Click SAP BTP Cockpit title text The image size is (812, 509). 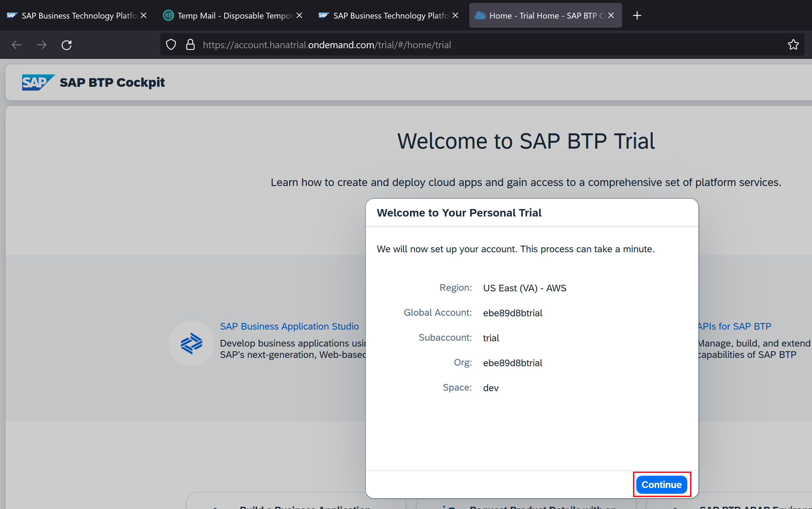coord(112,83)
